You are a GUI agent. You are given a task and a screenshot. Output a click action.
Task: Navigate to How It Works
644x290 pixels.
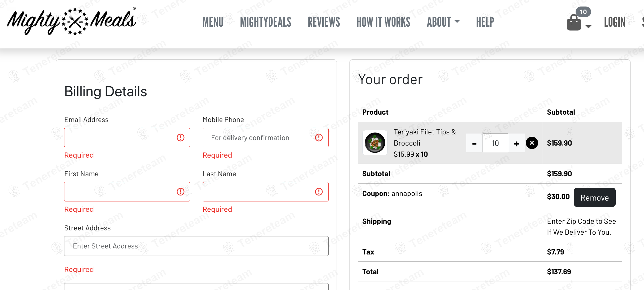click(x=383, y=22)
